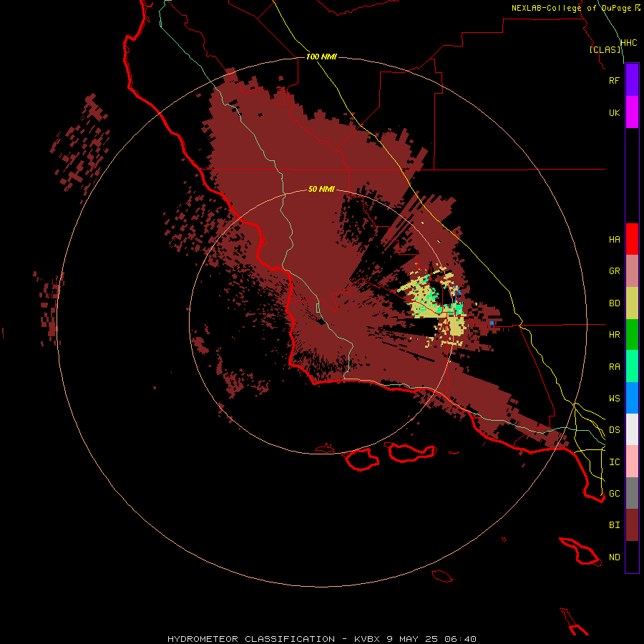644x644 pixels.
Task: Click the small blue wet snow pixel
Action: (492, 323)
